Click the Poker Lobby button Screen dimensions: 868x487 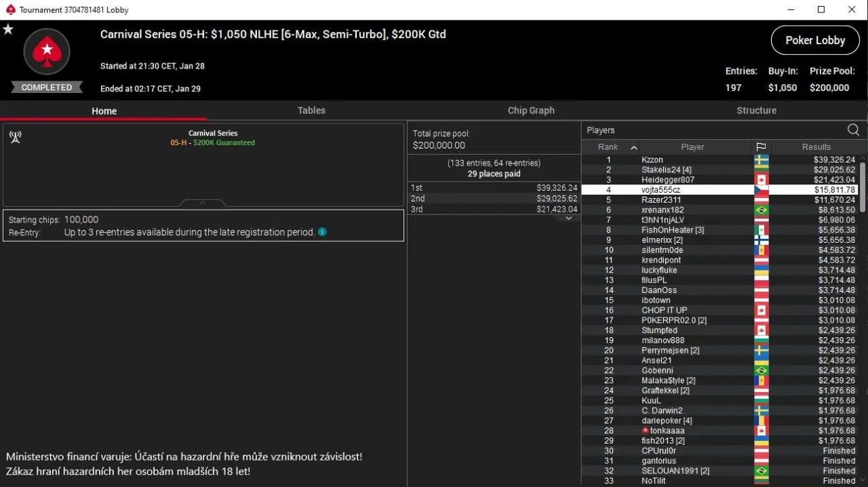815,40
